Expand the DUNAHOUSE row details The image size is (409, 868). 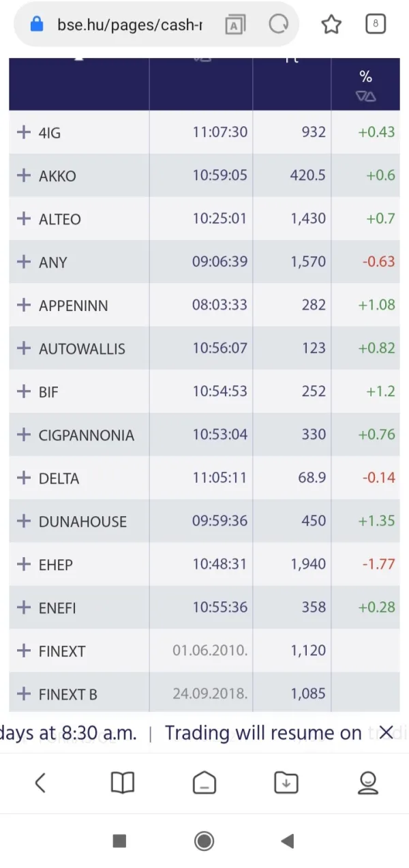pyautogui.click(x=24, y=522)
